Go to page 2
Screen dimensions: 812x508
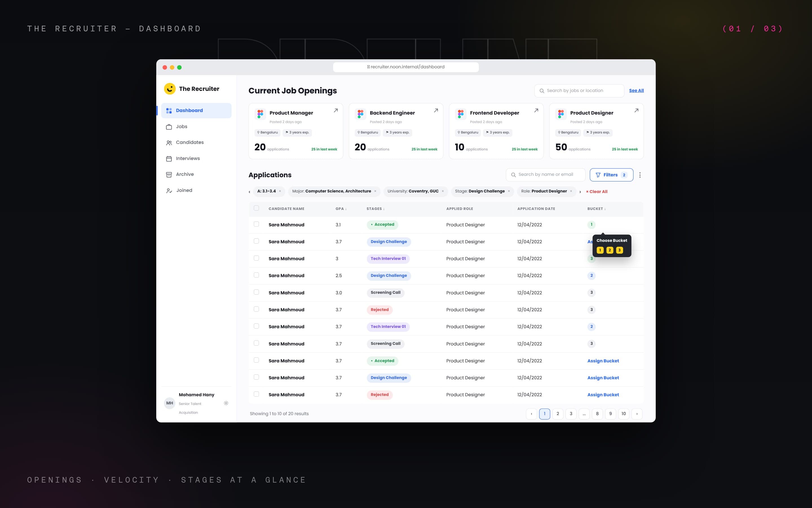point(558,414)
